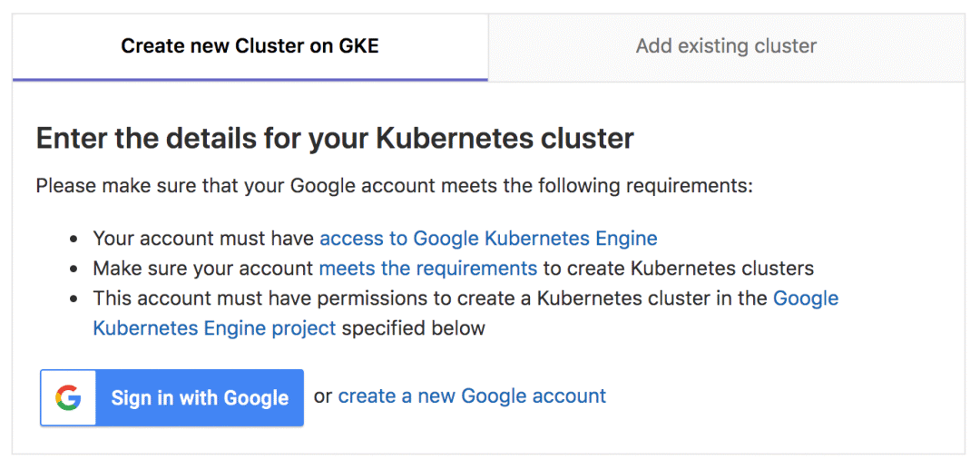Image resolution: width=980 pixels, height=469 pixels.
Task: Click the blue underline of active tab
Action: click(250, 80)
